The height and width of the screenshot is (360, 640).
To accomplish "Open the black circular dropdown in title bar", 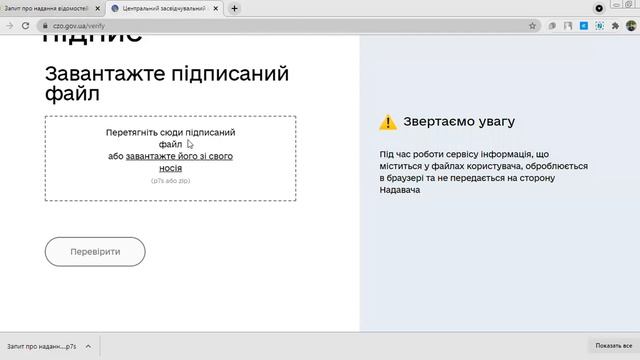I will (x=599, y=8).
